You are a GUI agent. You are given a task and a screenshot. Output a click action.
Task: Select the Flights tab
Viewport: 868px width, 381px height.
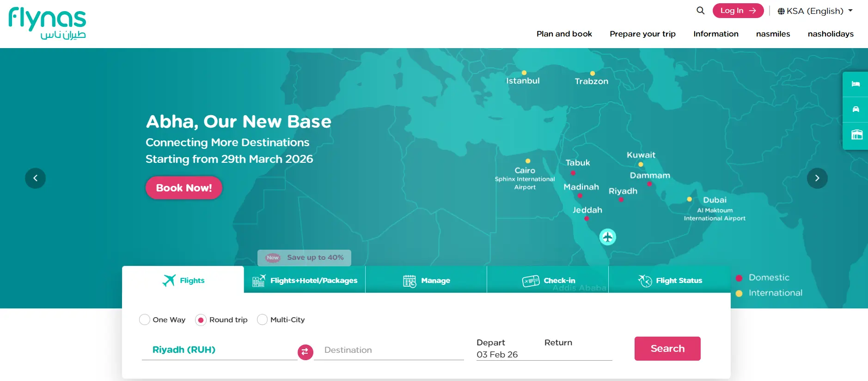click(183, 280)
